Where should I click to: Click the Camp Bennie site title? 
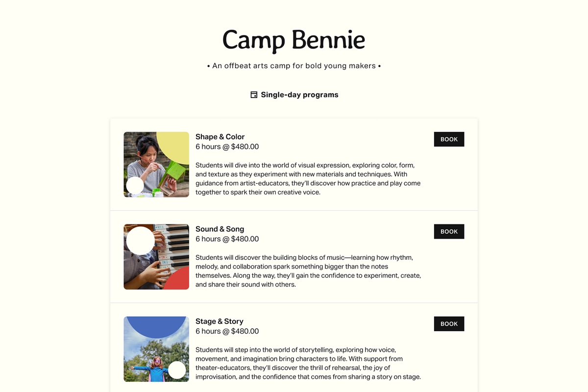pyautogui.click(x=294, y=40)
